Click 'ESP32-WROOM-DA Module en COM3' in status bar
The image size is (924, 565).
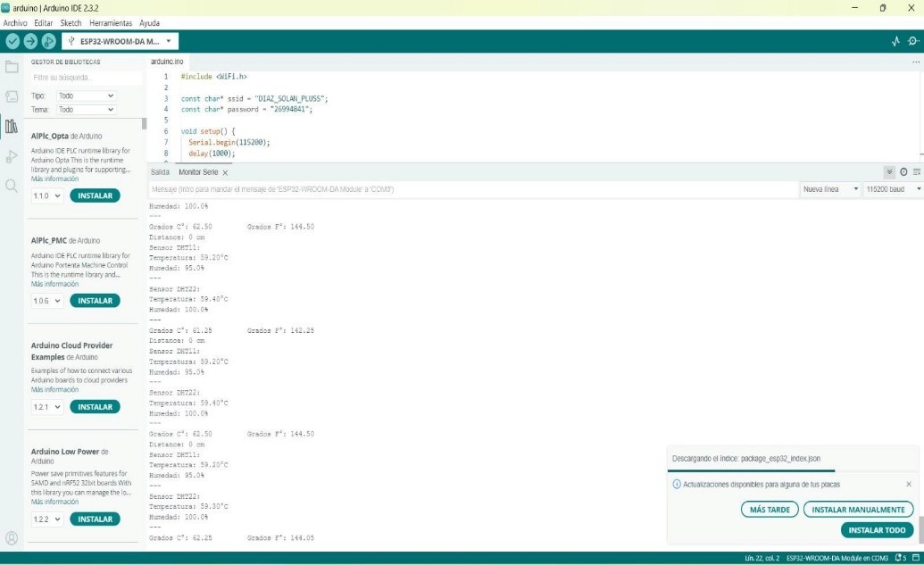point(837,558)
